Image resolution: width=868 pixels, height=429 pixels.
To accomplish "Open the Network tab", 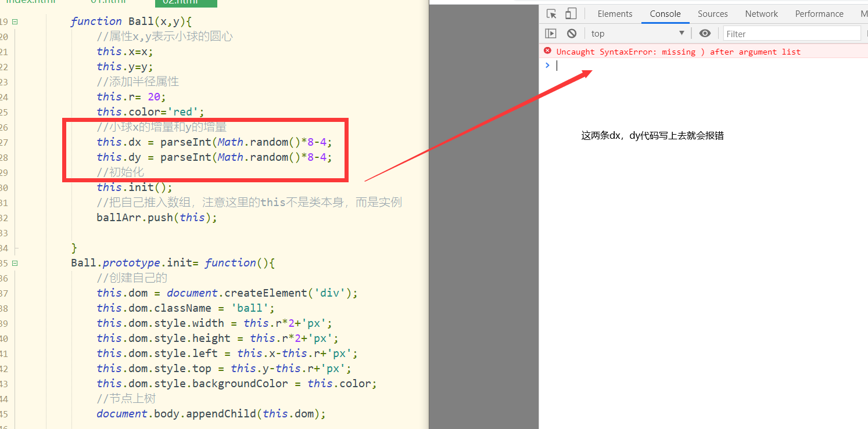I will [762, 14].
